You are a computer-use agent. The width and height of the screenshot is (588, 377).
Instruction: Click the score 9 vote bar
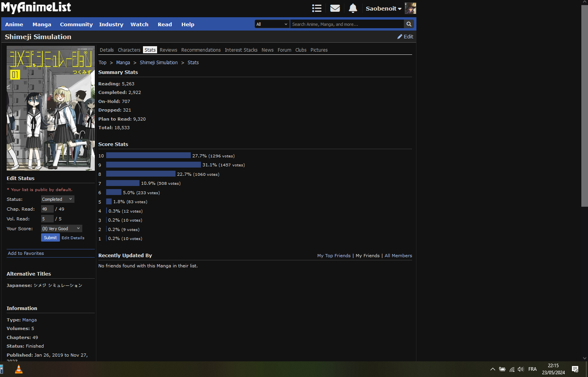pyautogui.click(x=154, y=165)
